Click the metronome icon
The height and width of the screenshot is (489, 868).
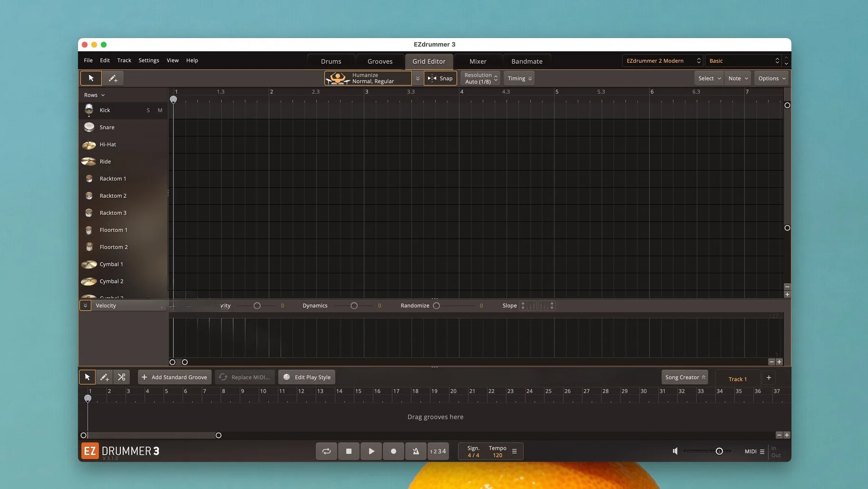(x=416, y=451)
